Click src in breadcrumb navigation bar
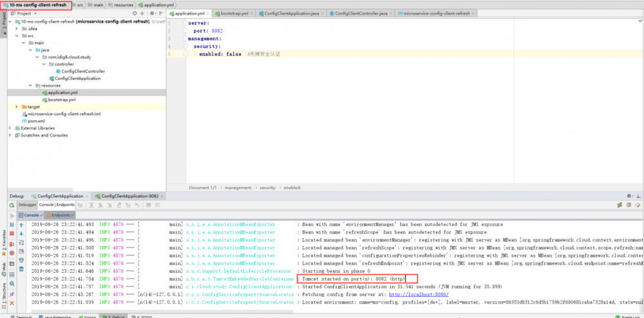644x318 pixels. pos(80,5)
